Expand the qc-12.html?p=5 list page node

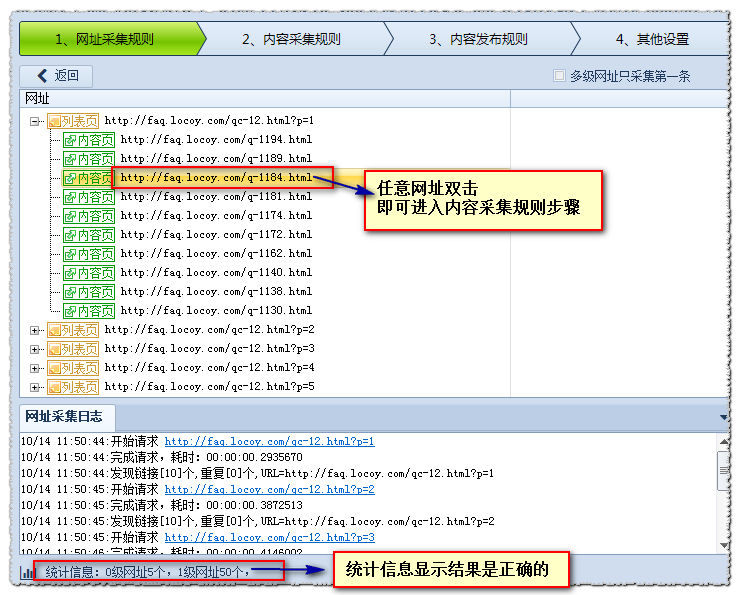35,387
